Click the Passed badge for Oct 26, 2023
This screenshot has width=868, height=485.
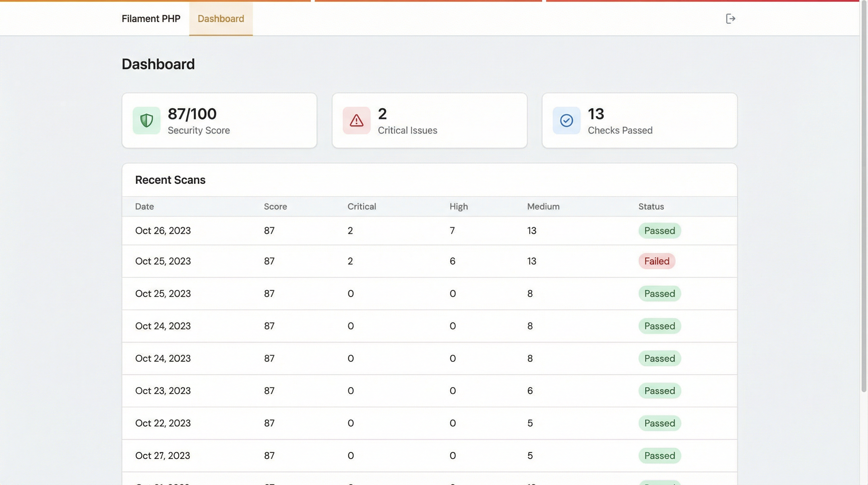(x=660, y=231)
